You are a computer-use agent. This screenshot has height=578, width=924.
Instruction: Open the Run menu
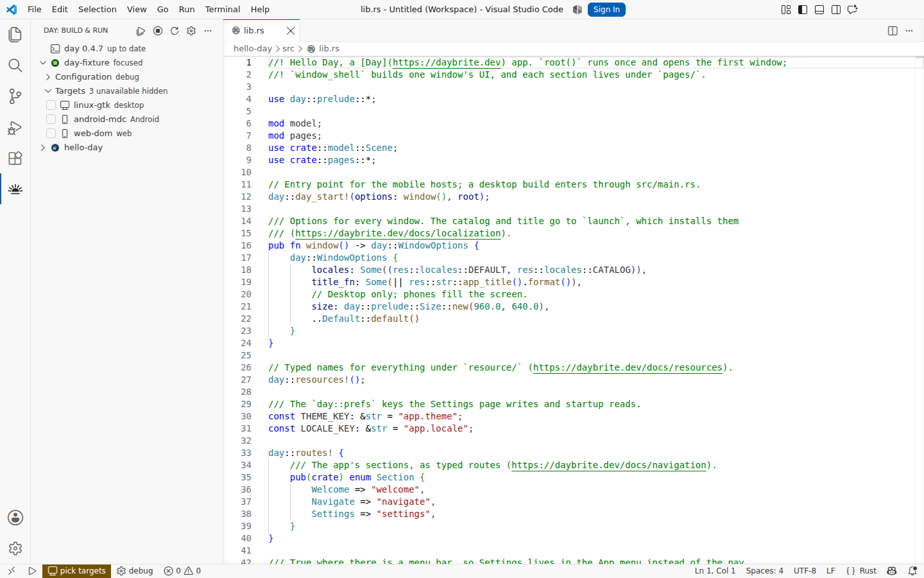coord(187,10)
